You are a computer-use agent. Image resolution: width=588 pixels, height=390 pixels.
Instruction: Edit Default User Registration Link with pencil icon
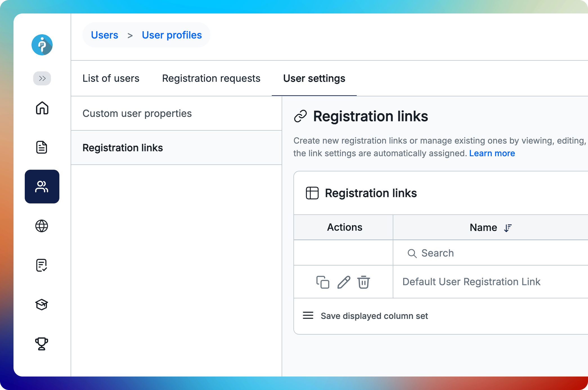click(344, 282)
